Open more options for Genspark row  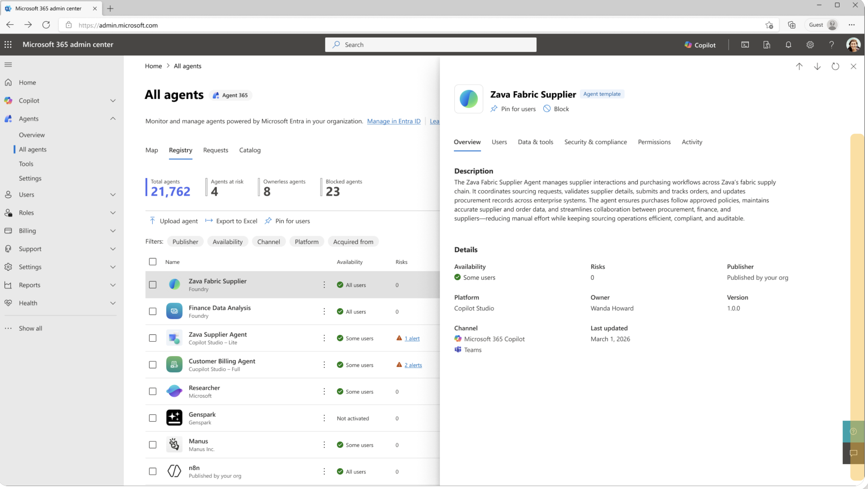(x=324, y=418)
